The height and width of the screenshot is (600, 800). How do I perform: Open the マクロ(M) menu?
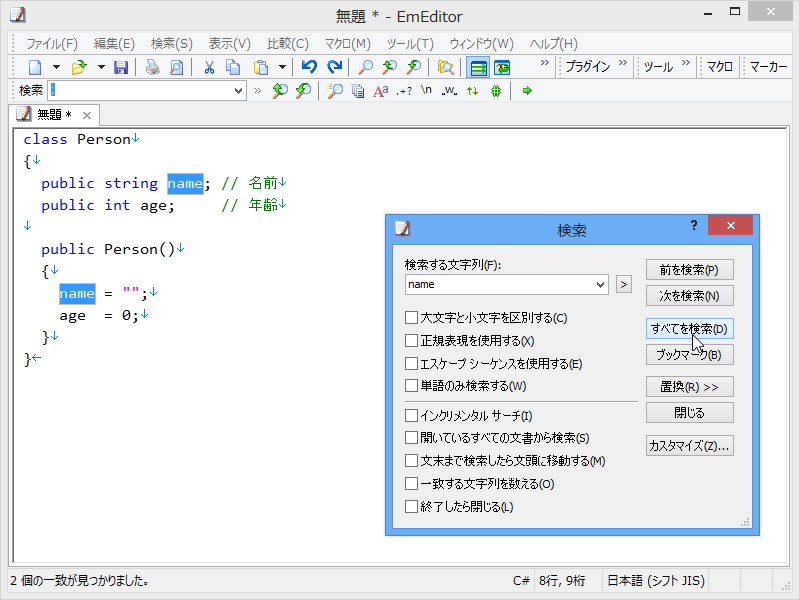tap(347, 44)
